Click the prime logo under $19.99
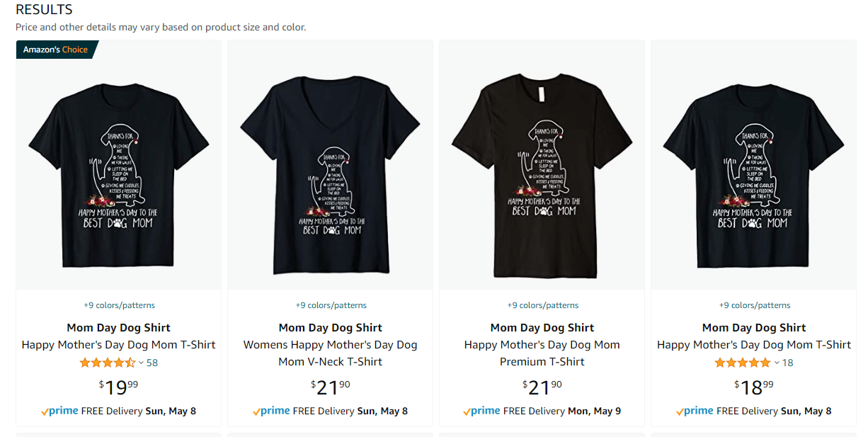The image size is (868, 437). pos(59,411)
